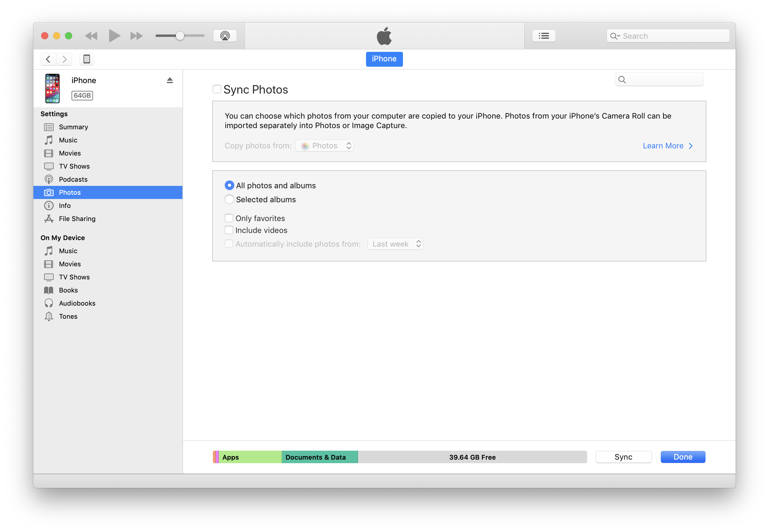Open the AirPlay output menu
The image size is (769, 532).
(225, 36)
